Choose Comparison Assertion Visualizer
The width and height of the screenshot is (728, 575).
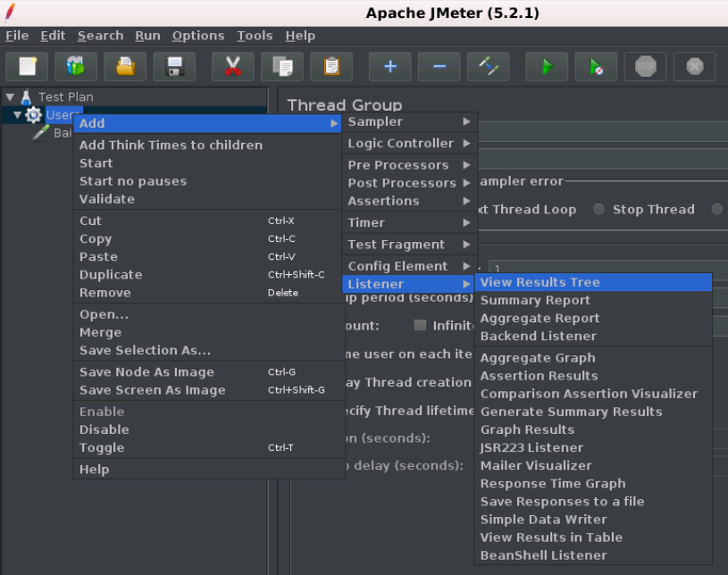point(593,394)
